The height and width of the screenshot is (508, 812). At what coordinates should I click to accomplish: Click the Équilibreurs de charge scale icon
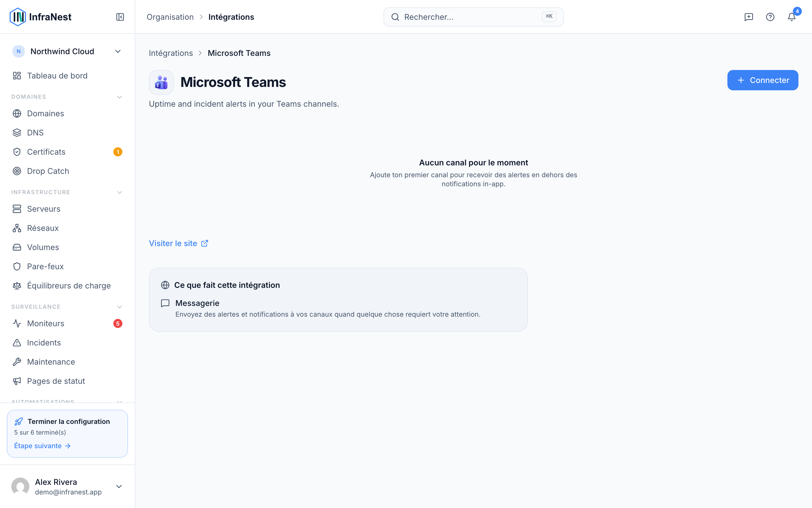[x=17, y=286]
